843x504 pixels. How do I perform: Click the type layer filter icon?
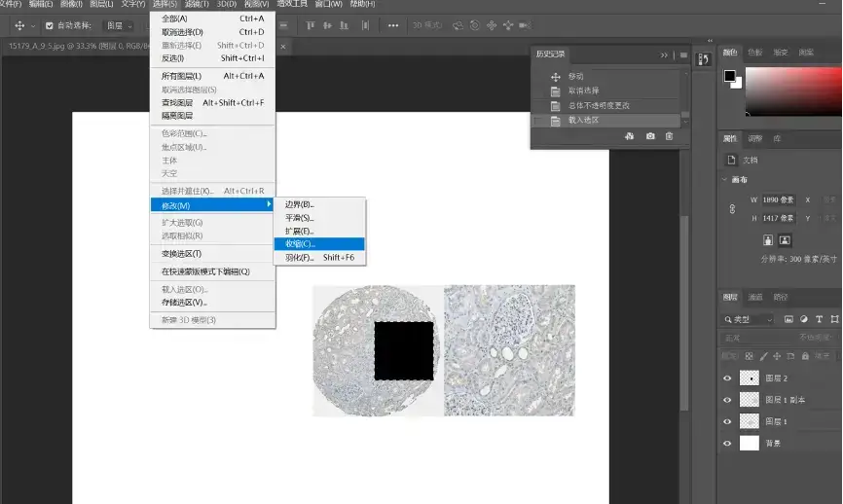point(819,319)
